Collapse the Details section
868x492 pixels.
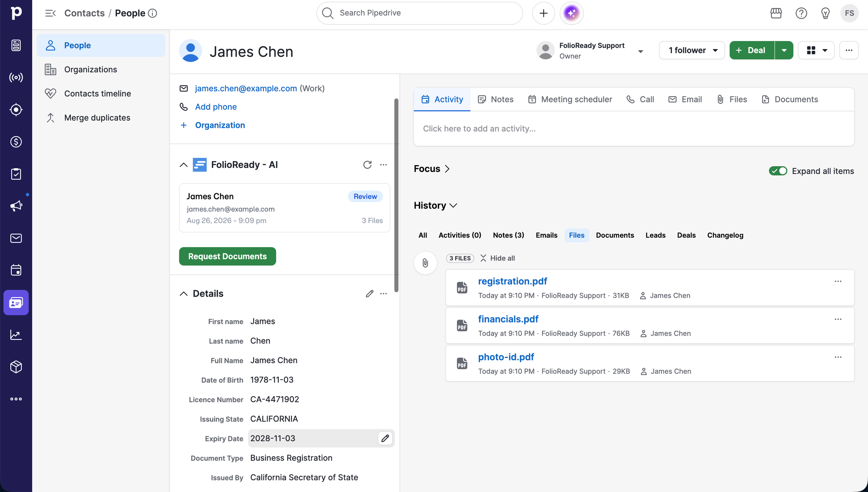(x=183, y=294)
